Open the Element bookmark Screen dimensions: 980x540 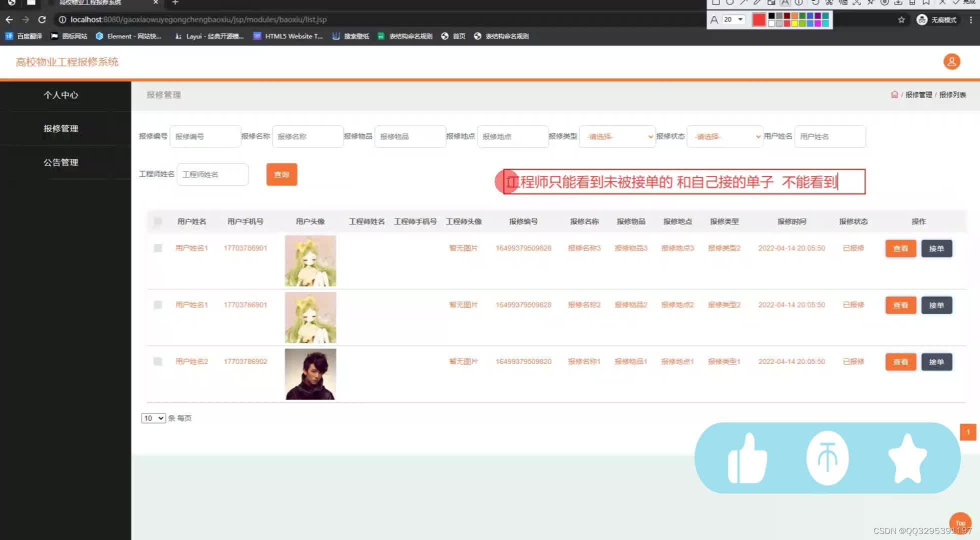tap(128, 36)
